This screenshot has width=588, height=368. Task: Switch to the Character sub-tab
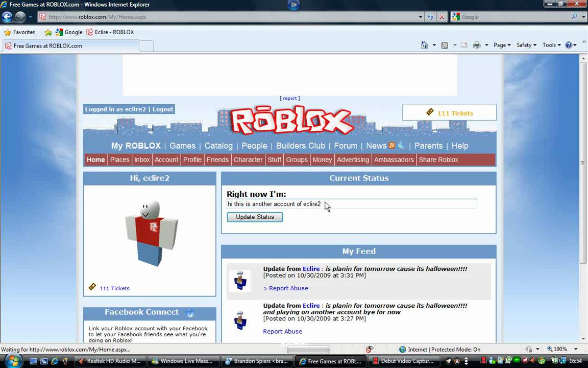click(248, 159)
